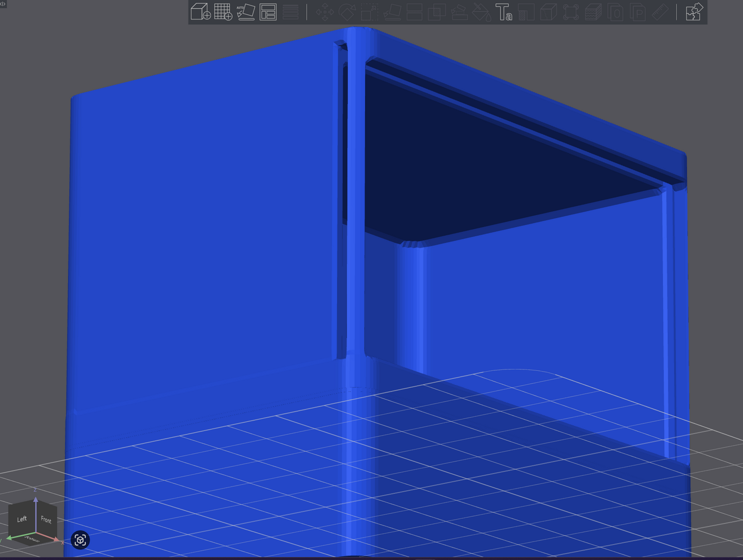Select the Support painting tool

point(459,12)
